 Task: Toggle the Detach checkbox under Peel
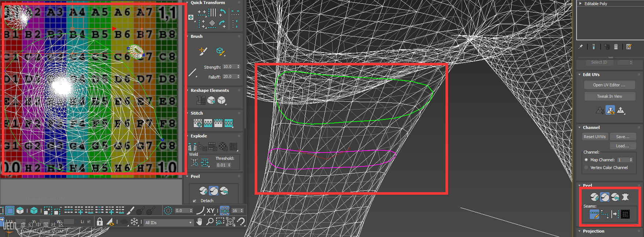(x=194, y=201)
